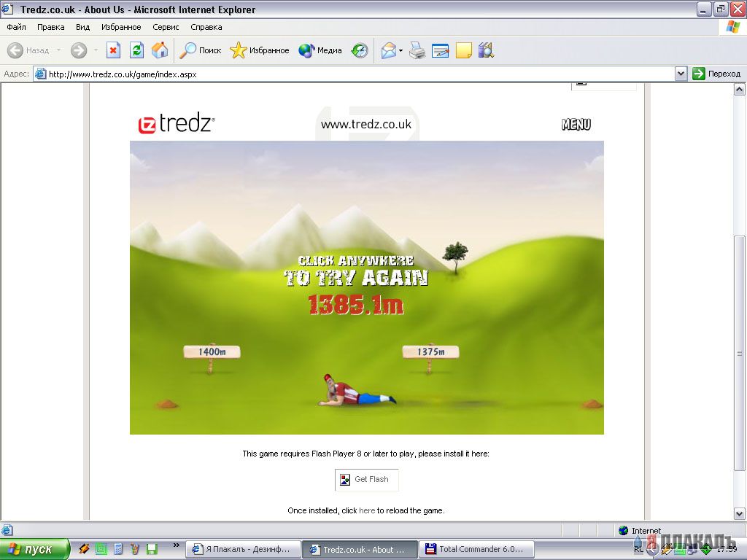Image resolution: width=747 pixels, height=560 pixels.
Task: Click the vertical scrollbar up arrow
Action: 740,90
